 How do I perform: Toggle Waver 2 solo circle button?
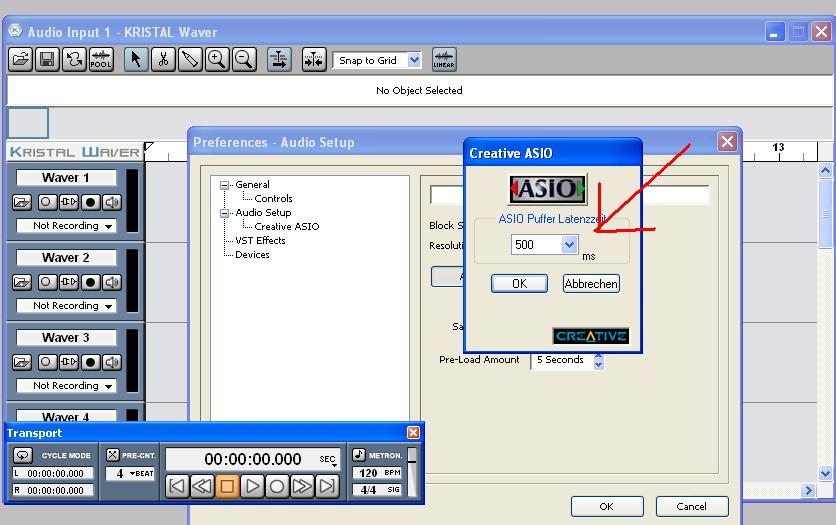46,282
